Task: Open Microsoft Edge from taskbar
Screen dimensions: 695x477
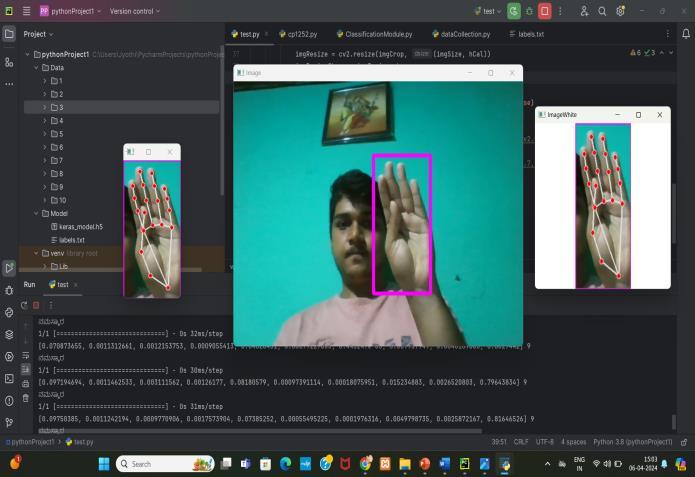Action: pos(286,464)
